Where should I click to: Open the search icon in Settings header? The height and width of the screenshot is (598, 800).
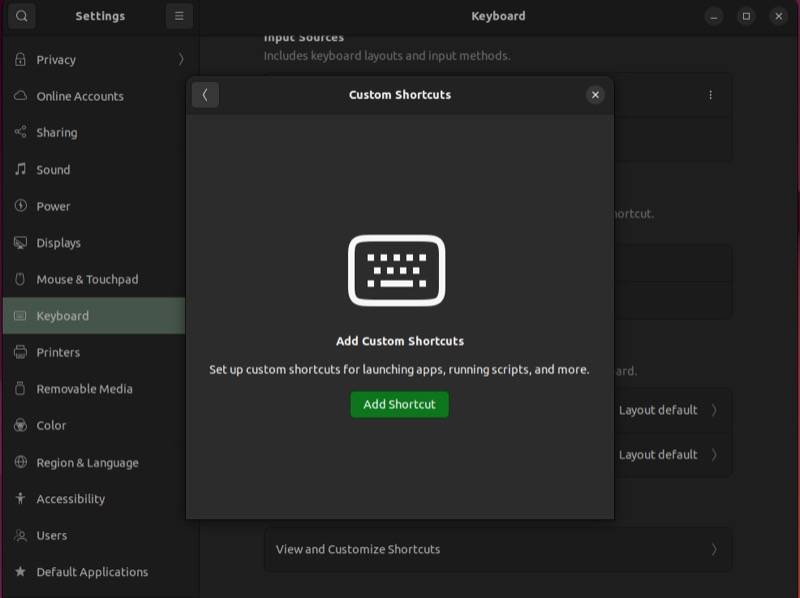click(x=21, y=16)
